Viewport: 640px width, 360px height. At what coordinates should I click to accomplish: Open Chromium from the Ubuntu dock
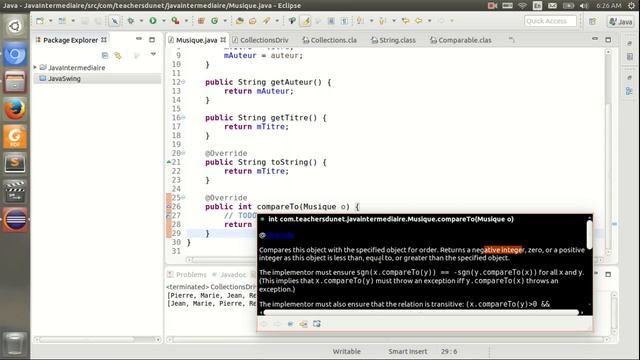pyautogui.click(x=15, y=54)
